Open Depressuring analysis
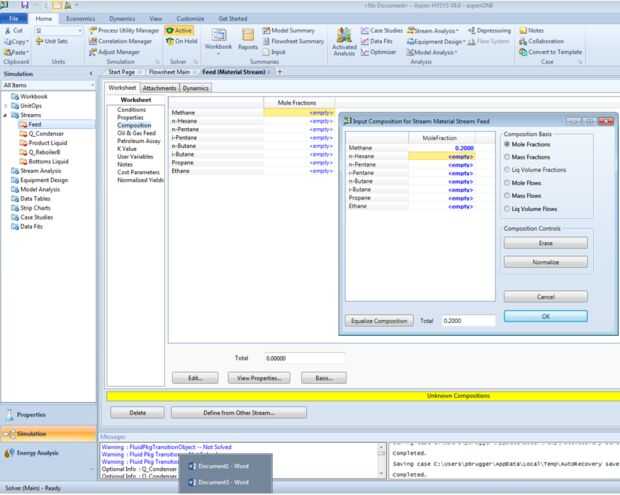 pyautogui.click(x=489, y=30)
